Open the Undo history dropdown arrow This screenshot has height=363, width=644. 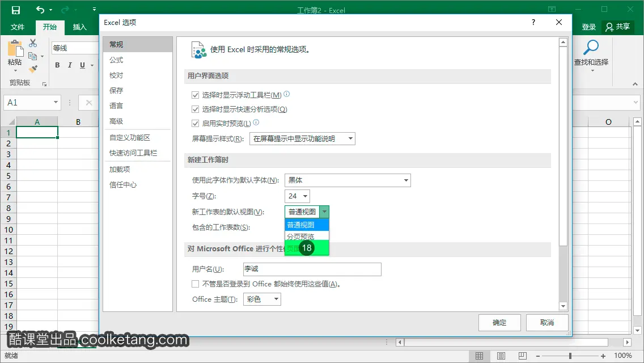click(50, 10)
